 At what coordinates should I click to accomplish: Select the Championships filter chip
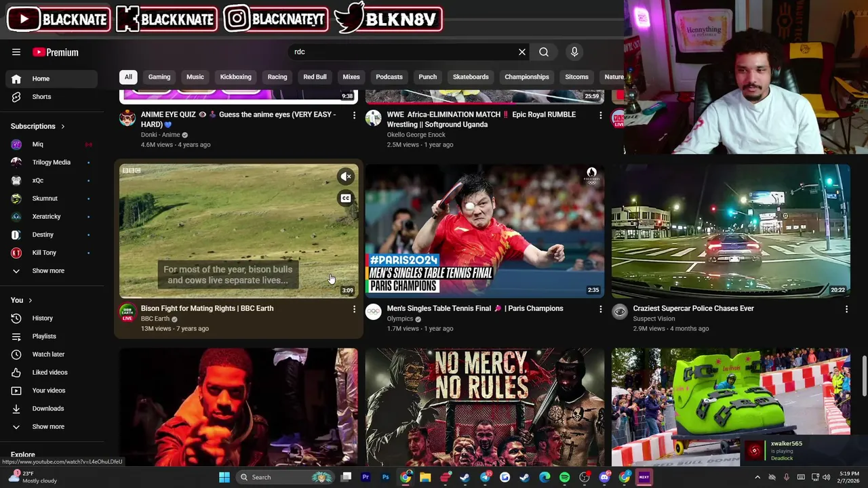click(527, 77)
